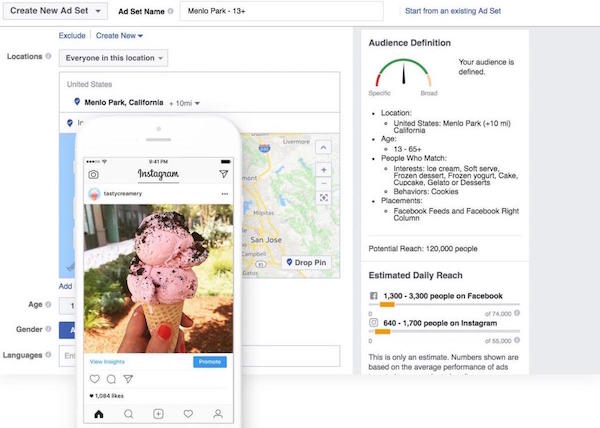Tap the share arrow icon under post
This screenshot has height=428, width=600.
(128, 379)
